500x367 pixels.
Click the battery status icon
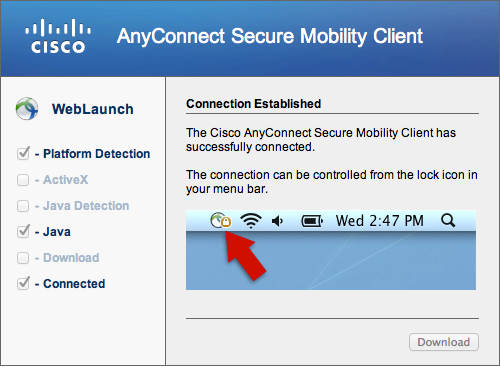[312, 221]
